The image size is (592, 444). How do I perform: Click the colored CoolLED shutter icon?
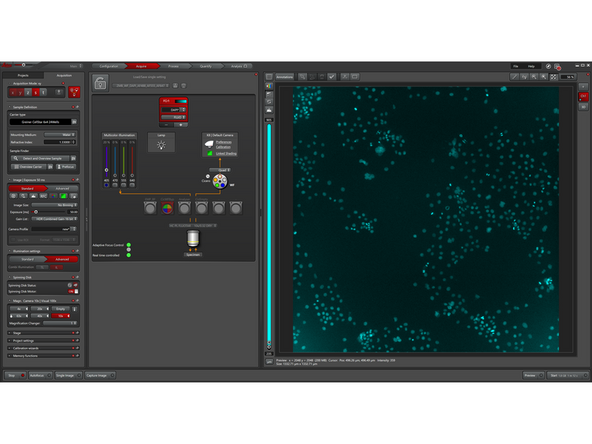[167, 208]
